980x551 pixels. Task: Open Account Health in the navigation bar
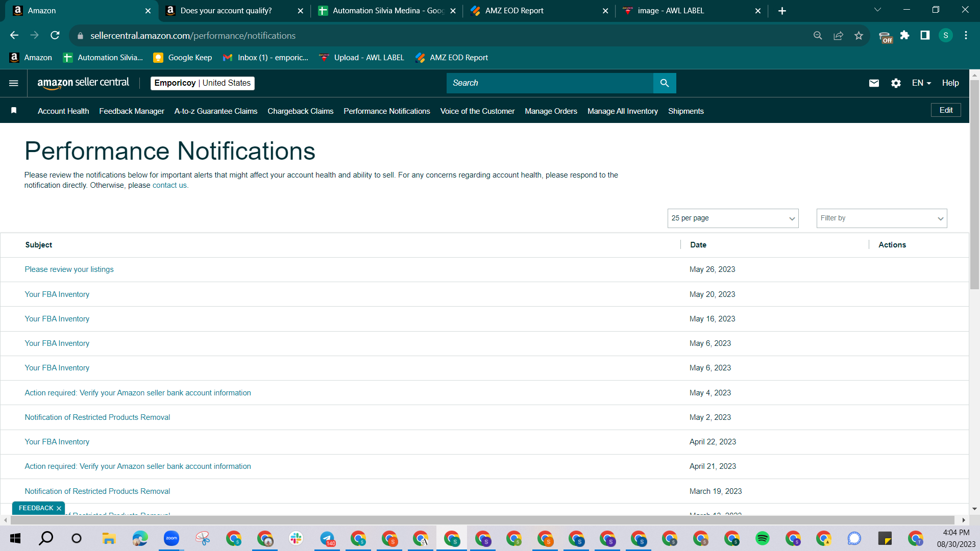click(x=63, y=111)
